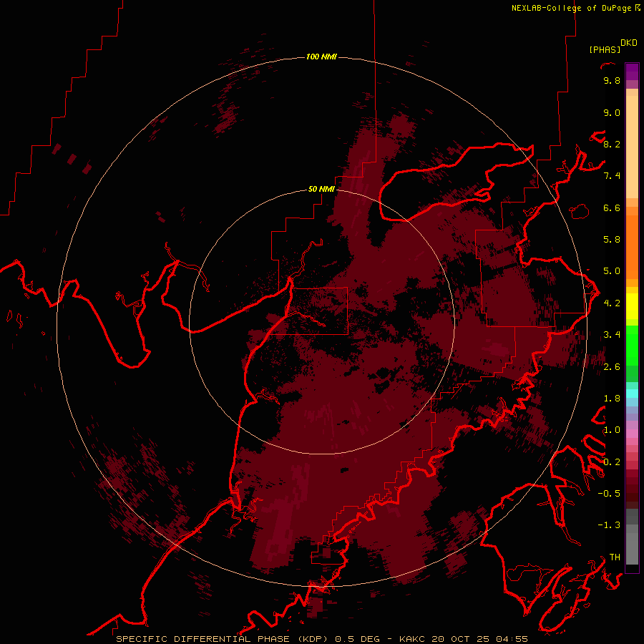Click the 1.0 legend value

click(x=612, y=430)
